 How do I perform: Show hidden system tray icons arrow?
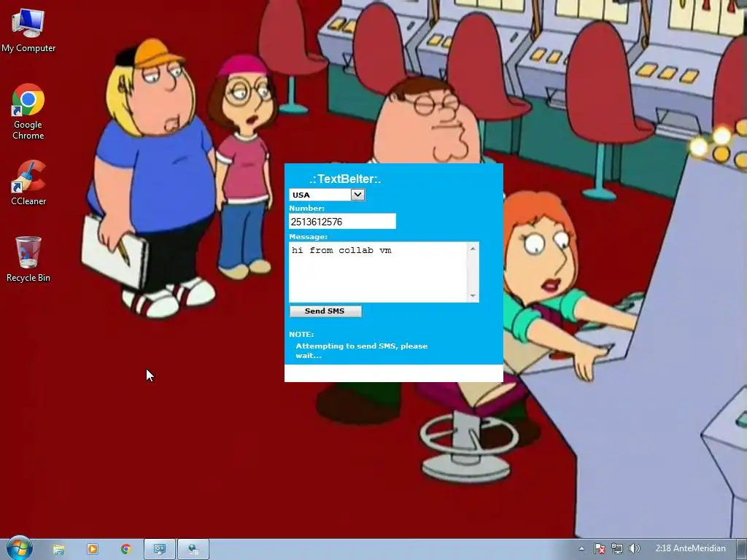(581, 548)
